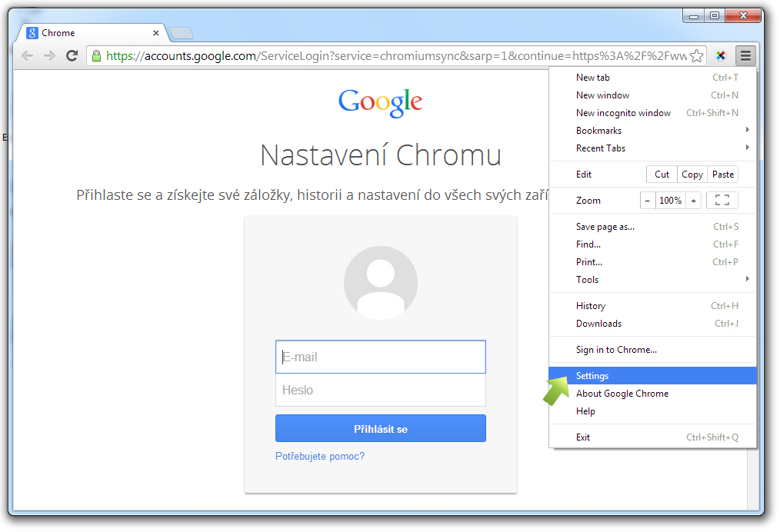Click Help in the menu
This screenshot has height=532, width=780.
tap(652, 411)
